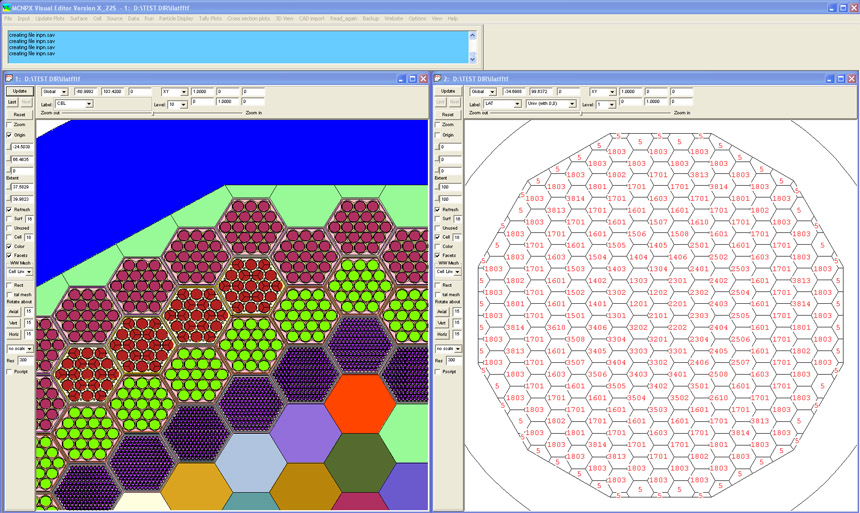Open the Update Plots menu

(50, 18)
